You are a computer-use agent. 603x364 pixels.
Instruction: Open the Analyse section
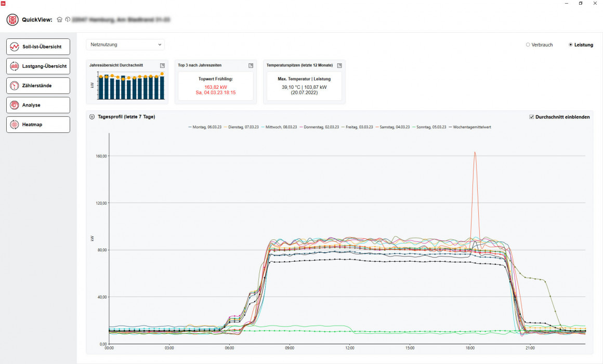38,105
